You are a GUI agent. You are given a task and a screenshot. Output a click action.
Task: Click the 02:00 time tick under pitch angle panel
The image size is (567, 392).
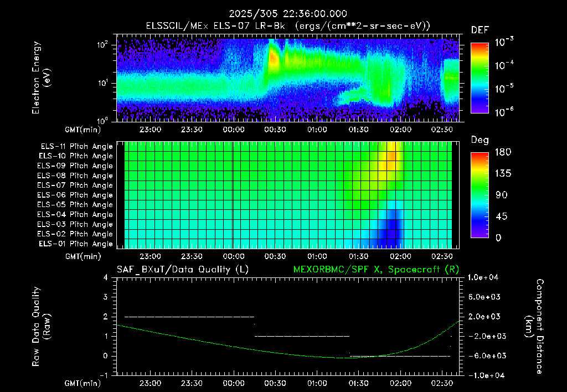click(x=400, y=257)
